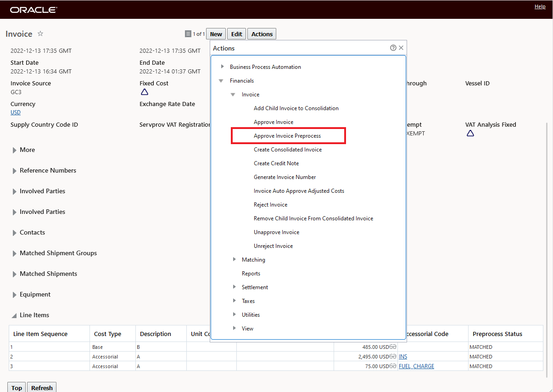Select Approve Invoice Preprocess action
Screen dimensions: 553x392
click(287, 136)
